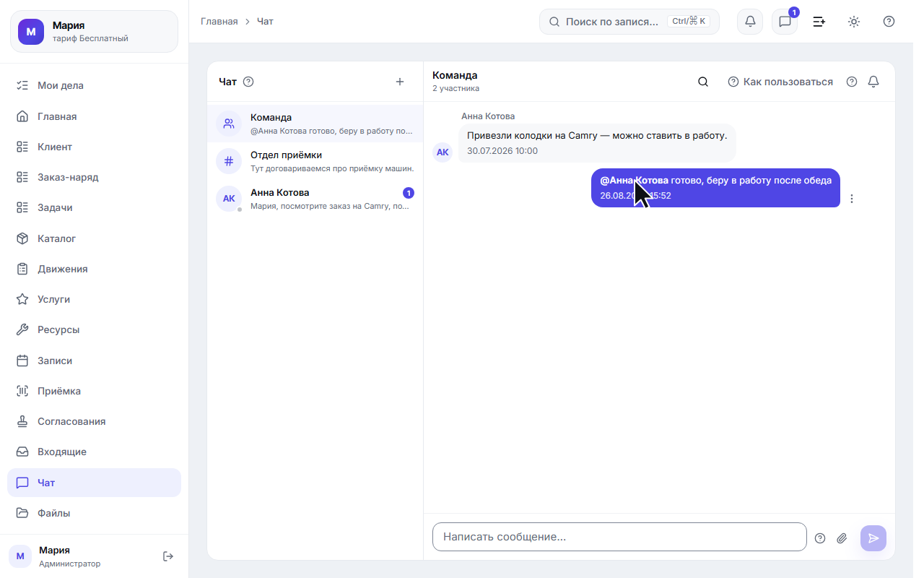Image resolution: width=924 pixels, height=578 pixels.
Task: Open three-dot menu on sent message
Action: (x=852, y=199)
